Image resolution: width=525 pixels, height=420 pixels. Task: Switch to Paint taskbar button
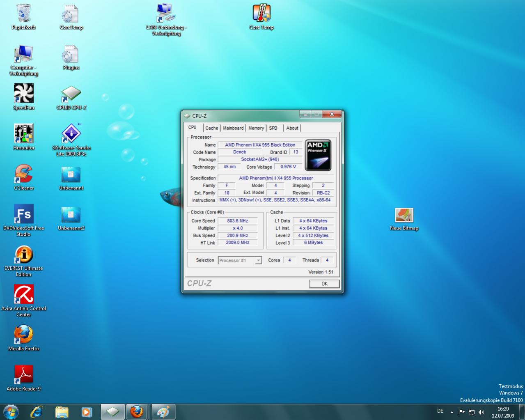coord(163,411)
